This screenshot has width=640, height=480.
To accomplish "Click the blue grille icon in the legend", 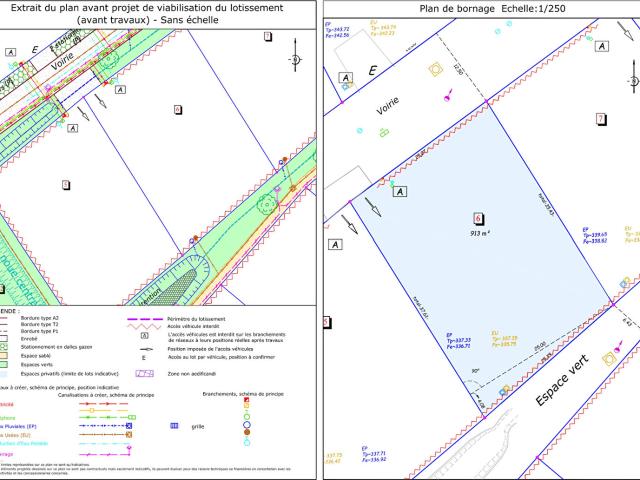I will pos(174,426).
